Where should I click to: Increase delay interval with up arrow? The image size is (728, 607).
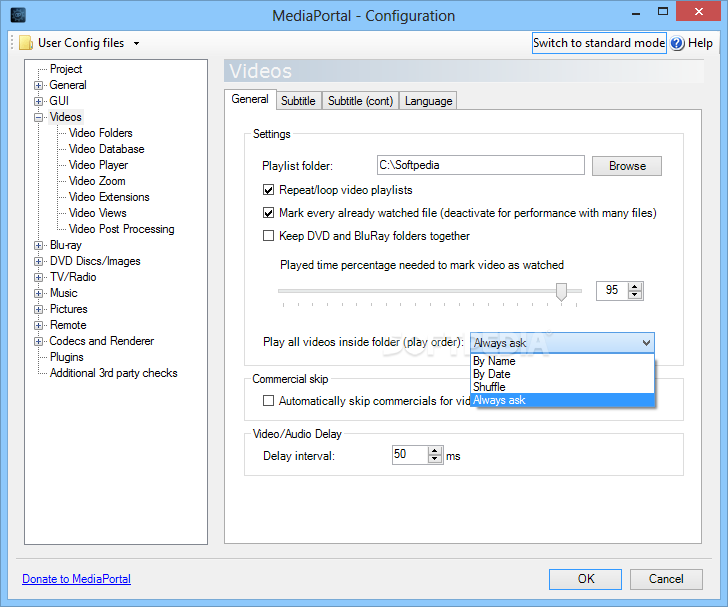pyautogui.click(x=435, y=451)
